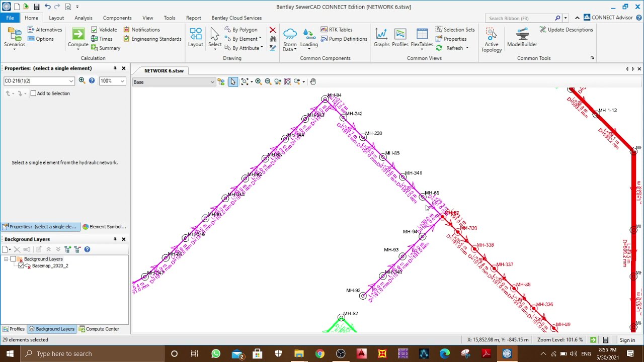The image size is (644, 362).
Task: Run Compute calculation
Action: pos(78,38)
